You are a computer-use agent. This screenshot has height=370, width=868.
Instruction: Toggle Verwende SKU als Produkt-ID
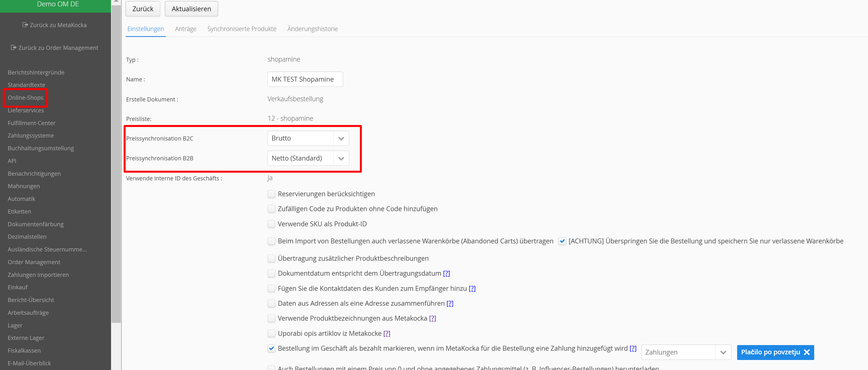point(271,224)
